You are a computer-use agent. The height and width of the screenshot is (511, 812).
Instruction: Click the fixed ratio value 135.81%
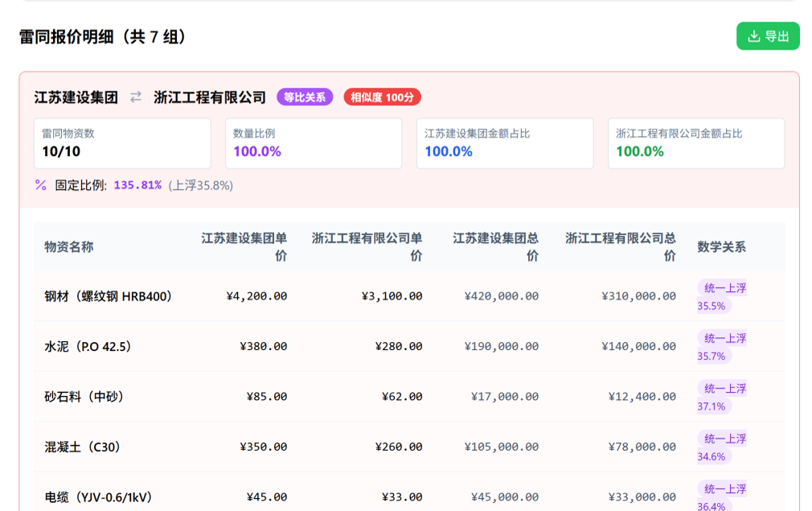click(x=137, y=185)
